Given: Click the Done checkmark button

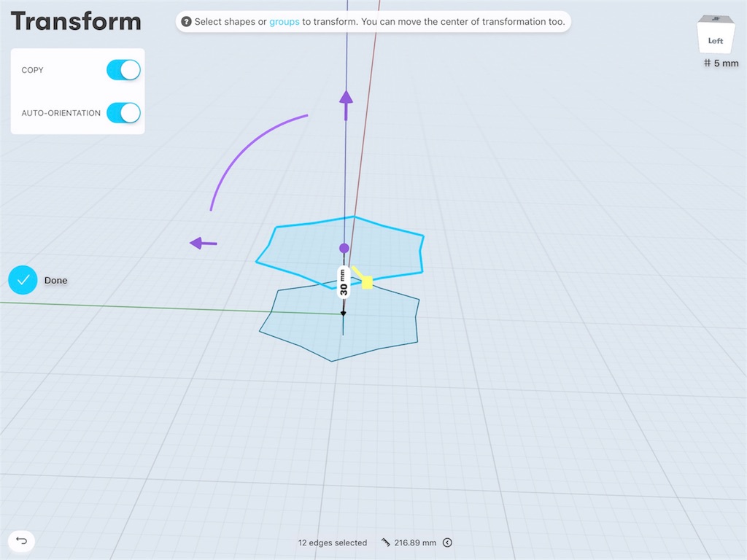Looking at the screenshot, I should [23, 280].
